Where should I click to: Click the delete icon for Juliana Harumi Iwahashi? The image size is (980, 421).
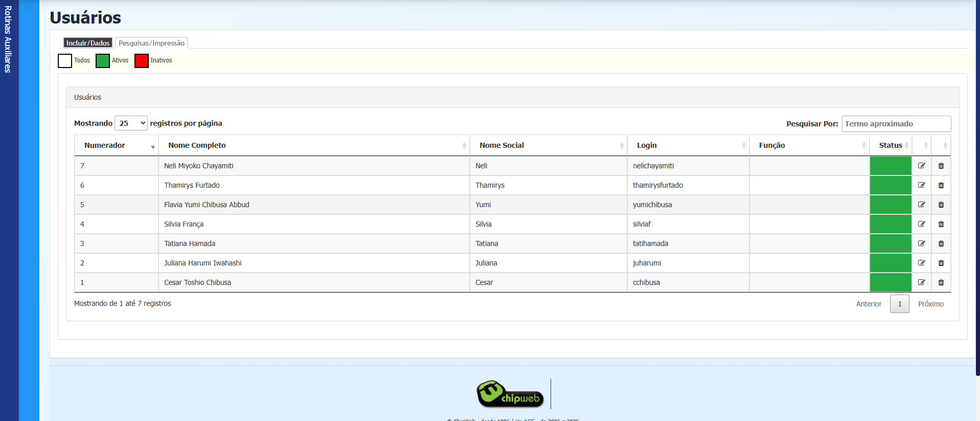coord(941,263)
